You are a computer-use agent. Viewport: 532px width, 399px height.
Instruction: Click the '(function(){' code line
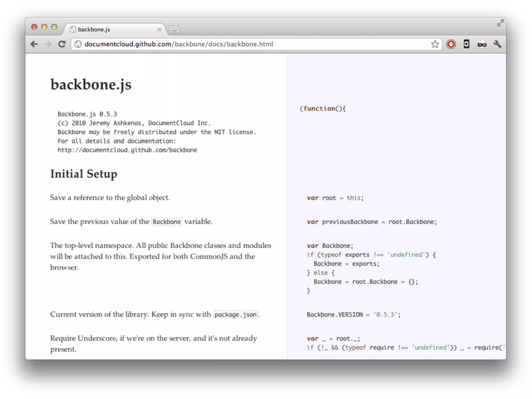[323, 109]
